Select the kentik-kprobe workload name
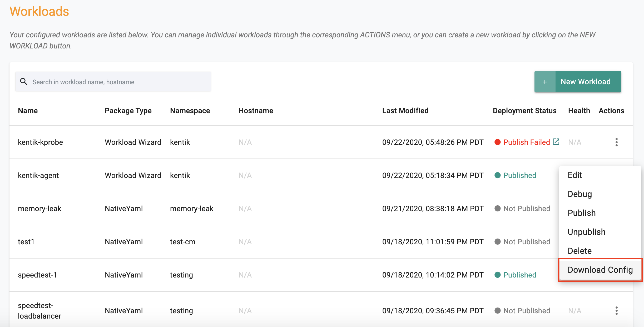Image resolution: width=644 pixels, height=327 pixels. [x=41, y=142]
